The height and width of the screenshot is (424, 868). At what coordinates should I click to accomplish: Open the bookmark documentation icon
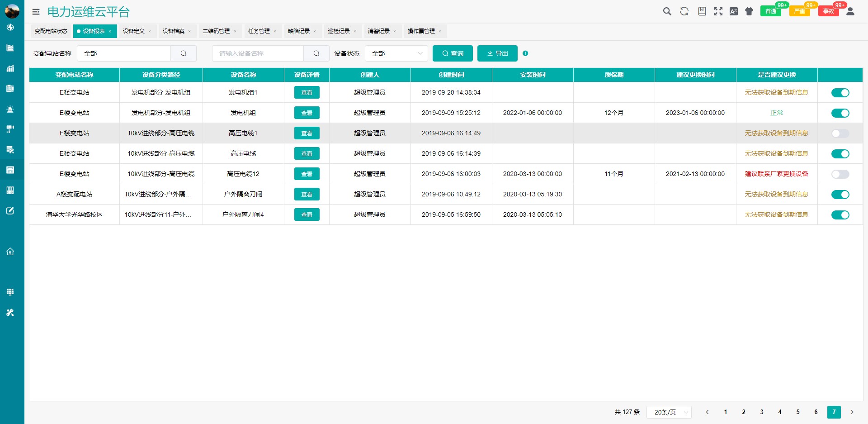tap(702, 11)
